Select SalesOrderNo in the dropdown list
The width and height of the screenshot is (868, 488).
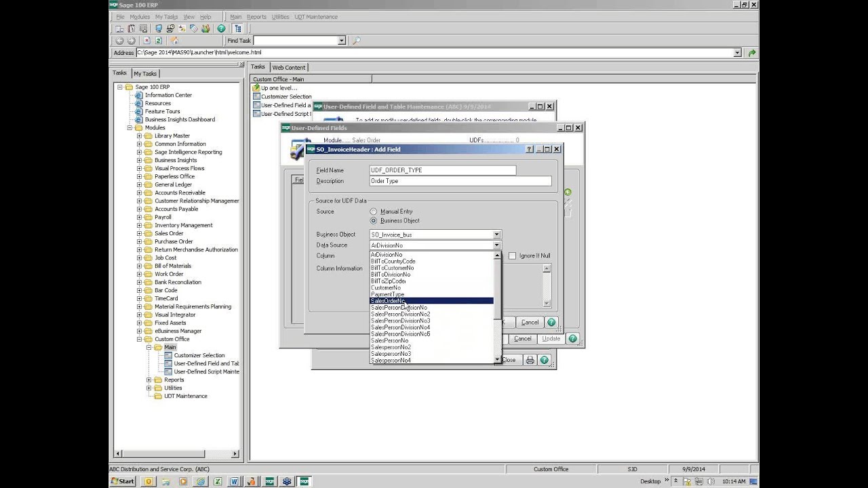[x=431, y=301]
